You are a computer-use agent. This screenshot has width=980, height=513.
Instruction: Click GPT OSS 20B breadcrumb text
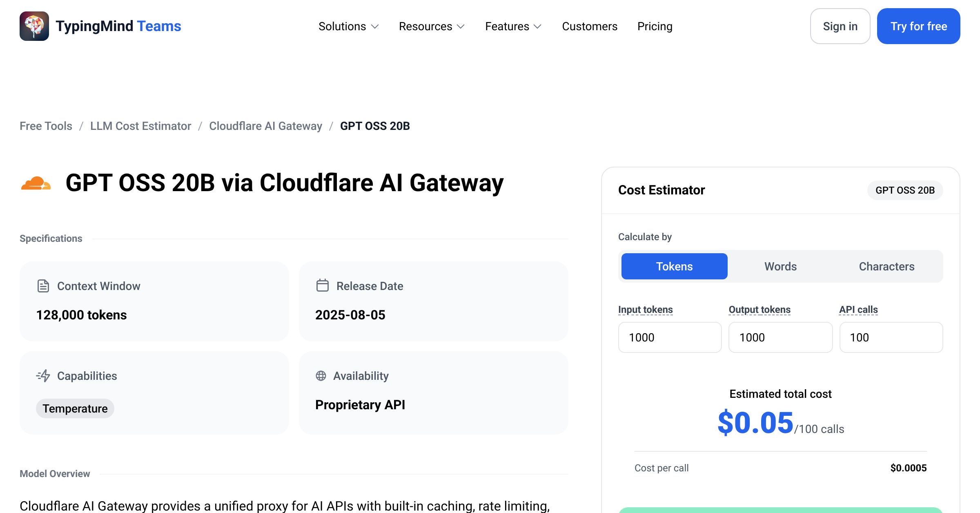coord(375,126)
